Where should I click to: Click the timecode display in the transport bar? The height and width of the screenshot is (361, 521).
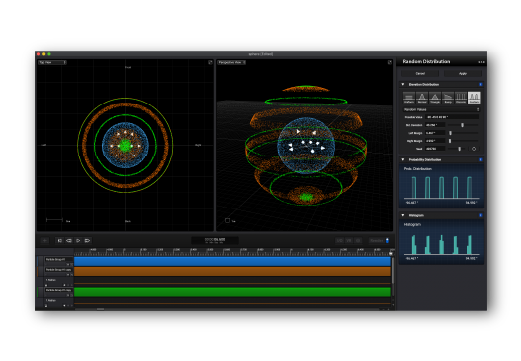[x=215, y=240]
